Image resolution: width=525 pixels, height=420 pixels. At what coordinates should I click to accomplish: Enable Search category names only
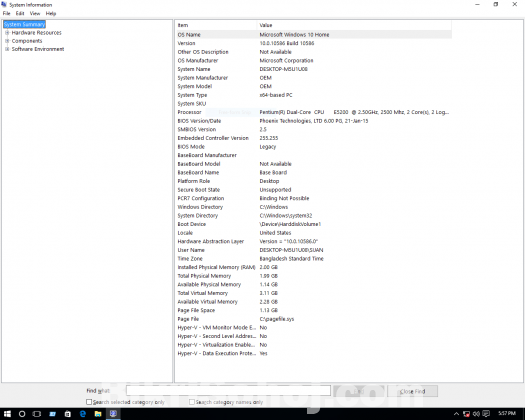(x=192, y=402)
